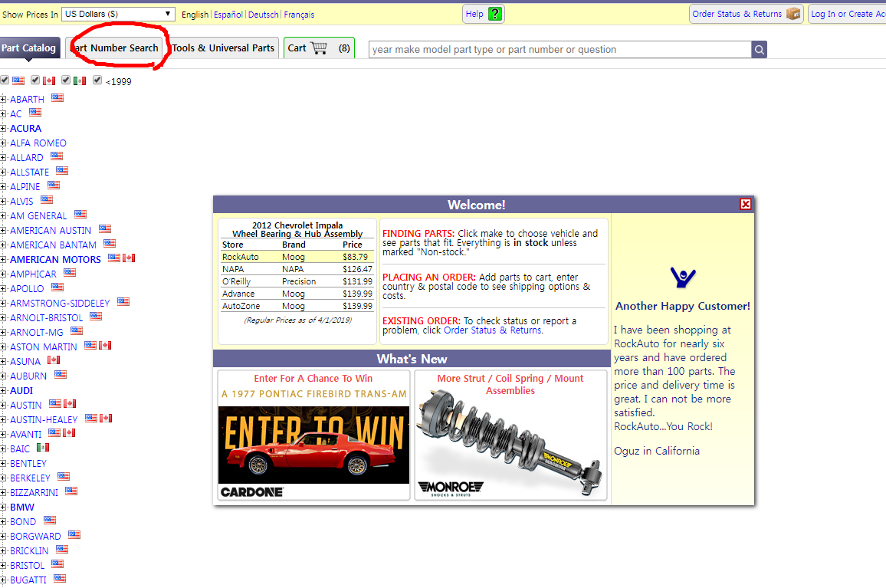Click the AutoZone store name in price table
886x588 pixels.
tap(241, 306)
